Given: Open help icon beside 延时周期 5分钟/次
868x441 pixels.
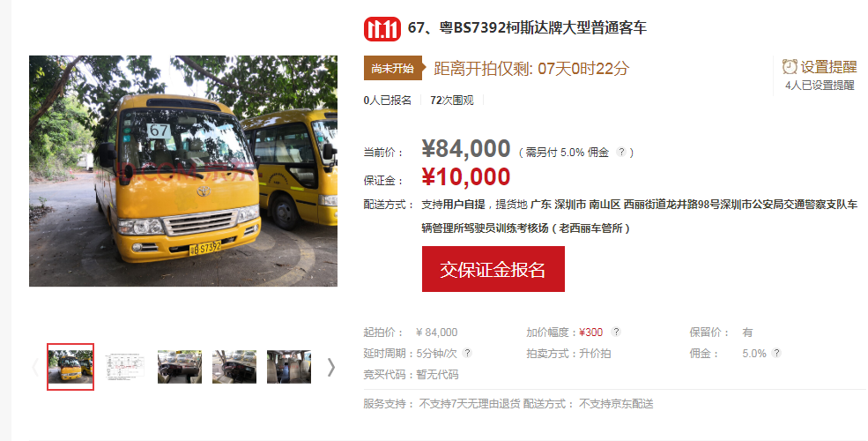Looking at the screenshot, I should [467, 353].
